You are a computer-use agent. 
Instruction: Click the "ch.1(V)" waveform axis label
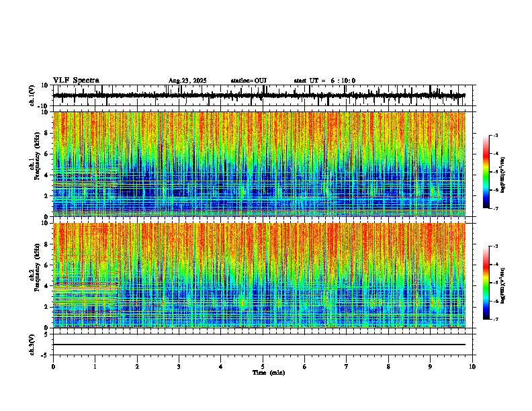pyautogui.click(x=32, y=95)
